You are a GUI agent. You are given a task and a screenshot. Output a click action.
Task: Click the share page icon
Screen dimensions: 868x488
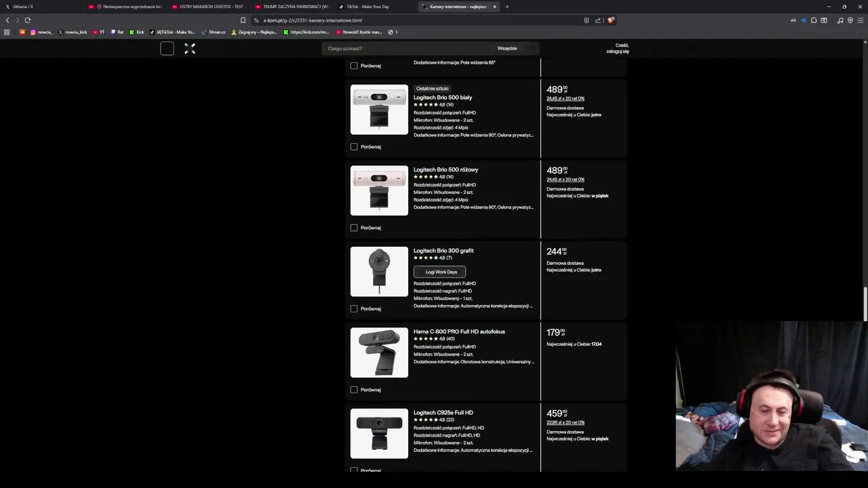tap(598, 20)
